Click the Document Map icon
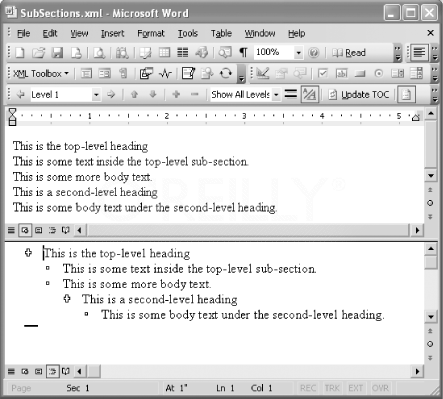The width and height of the screenshot is (443, 399). [225, 53]
